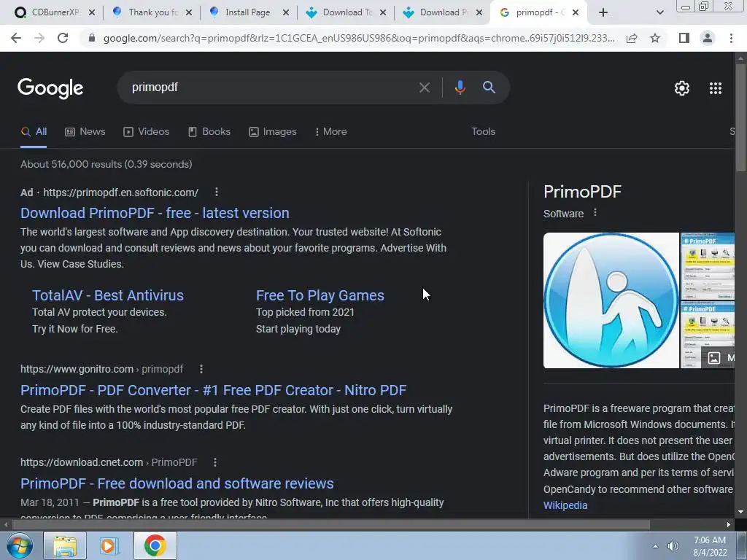Open the Free To Play Games link

click(320, 295)
